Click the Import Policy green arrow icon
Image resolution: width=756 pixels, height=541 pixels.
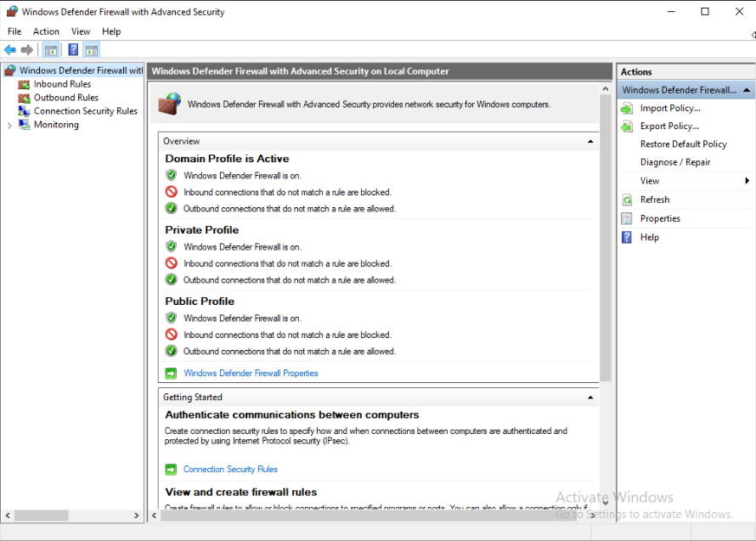pyautogui.click(x=627, y=109)
